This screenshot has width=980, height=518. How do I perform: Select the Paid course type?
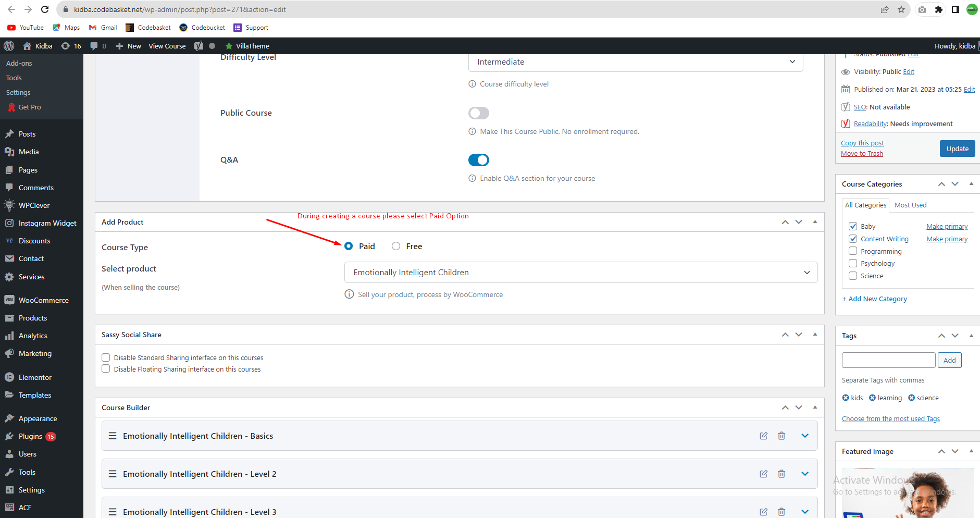click(x=349, y=246)
